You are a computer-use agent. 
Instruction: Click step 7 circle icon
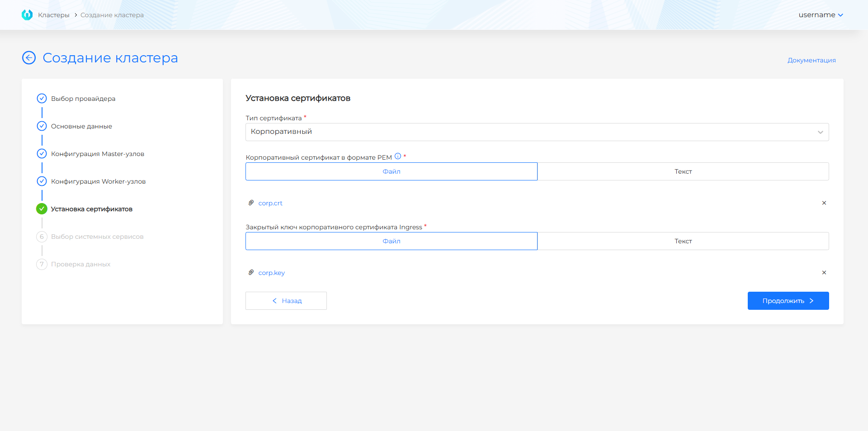(x=42, y=264)
